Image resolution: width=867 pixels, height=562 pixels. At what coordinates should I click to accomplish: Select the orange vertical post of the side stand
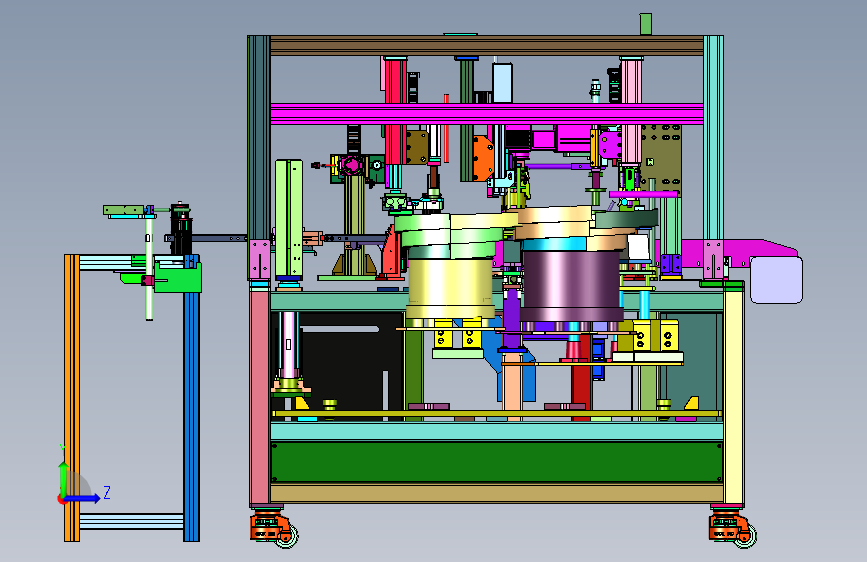pyautogui.click(x=72, y=398)
